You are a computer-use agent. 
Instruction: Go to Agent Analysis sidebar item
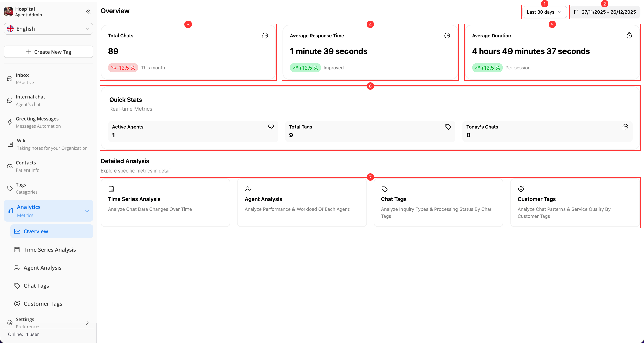click(x=42, y=268)
